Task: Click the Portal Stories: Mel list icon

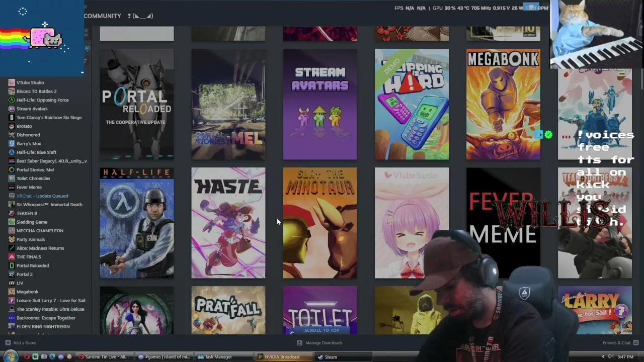Action: [12, 169]
